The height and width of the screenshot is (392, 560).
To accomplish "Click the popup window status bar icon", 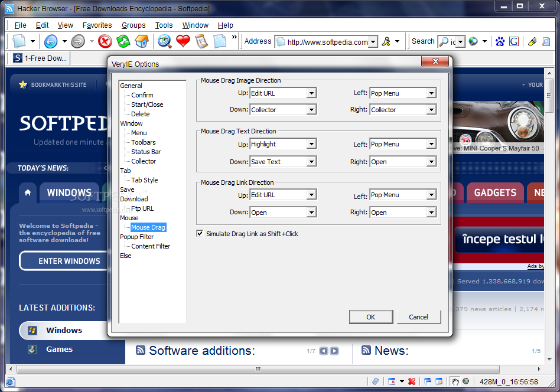I will [439, 381].
